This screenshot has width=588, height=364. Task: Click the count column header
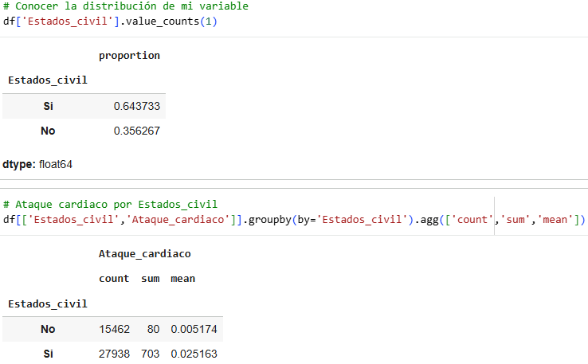[x=114, y=279]
